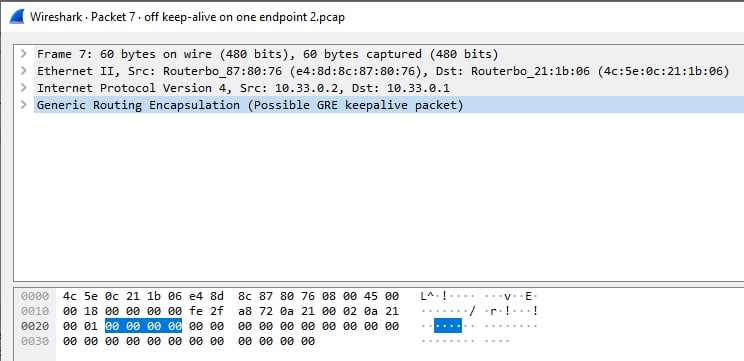Click the highlighted ASCII dots in row 0020

click(x=448, y=326)
